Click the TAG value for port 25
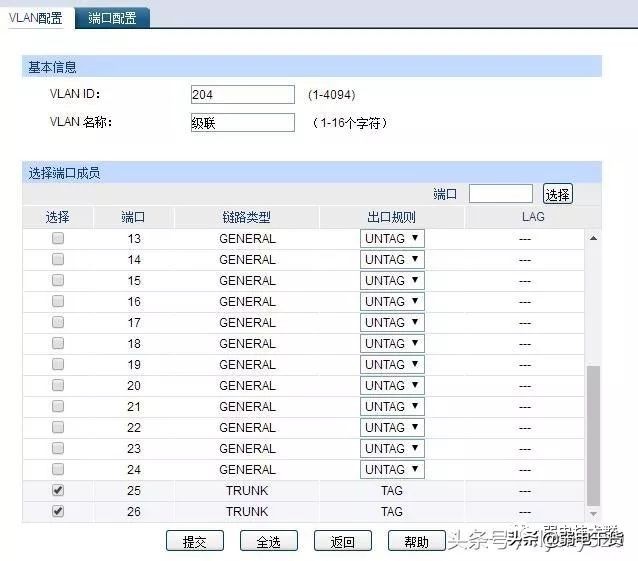 [x=391, y=491]
